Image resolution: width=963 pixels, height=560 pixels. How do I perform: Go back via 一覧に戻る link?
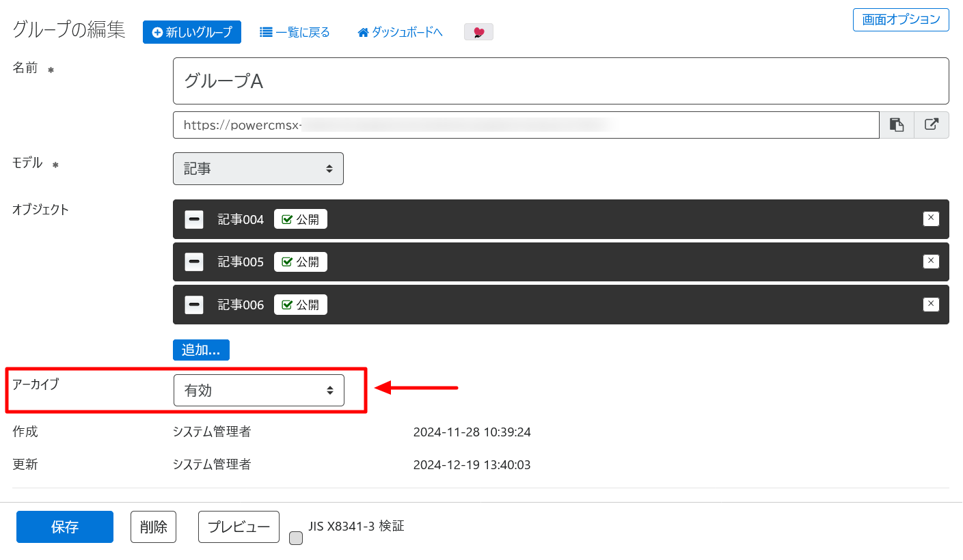pos(295,32)
